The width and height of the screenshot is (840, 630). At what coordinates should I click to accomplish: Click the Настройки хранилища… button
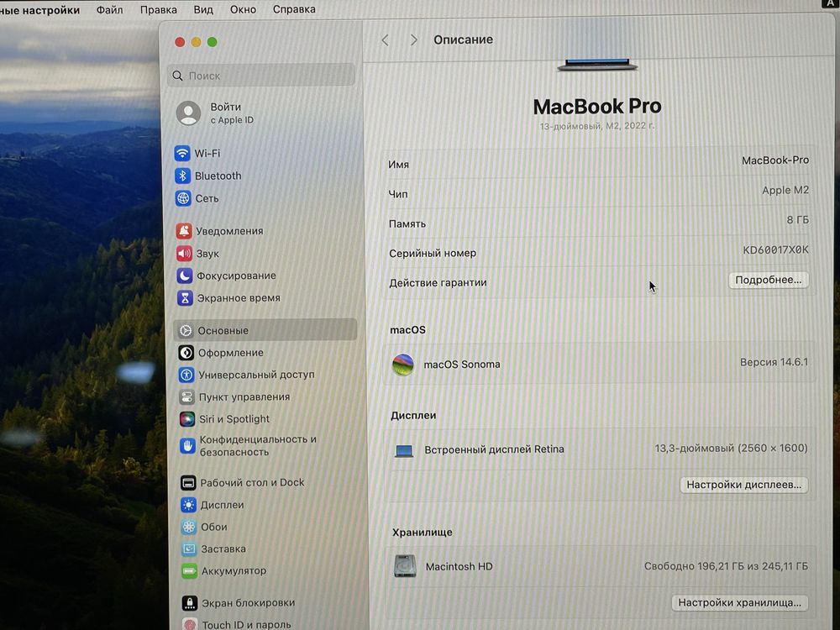coord(740,602)
